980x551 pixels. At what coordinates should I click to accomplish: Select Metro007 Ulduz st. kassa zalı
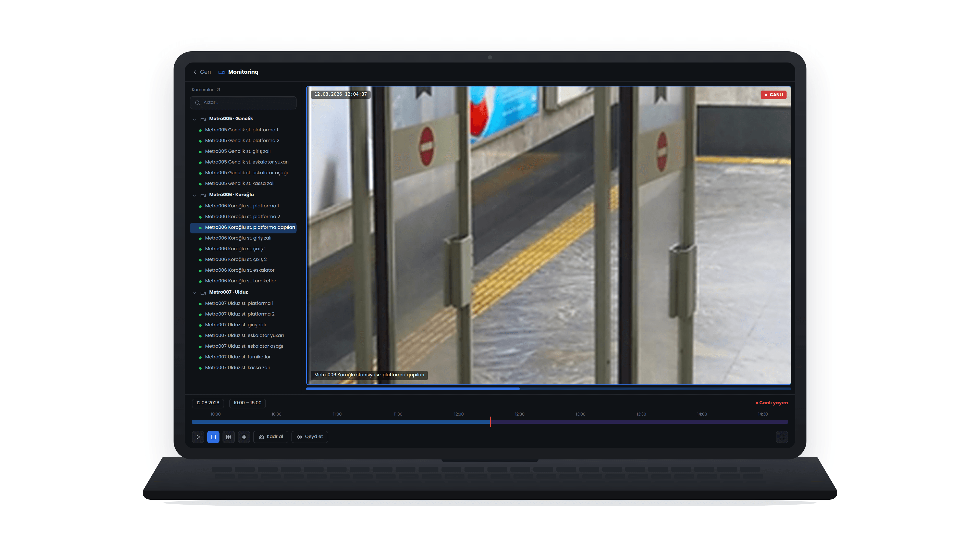click(x=243, y=368)
